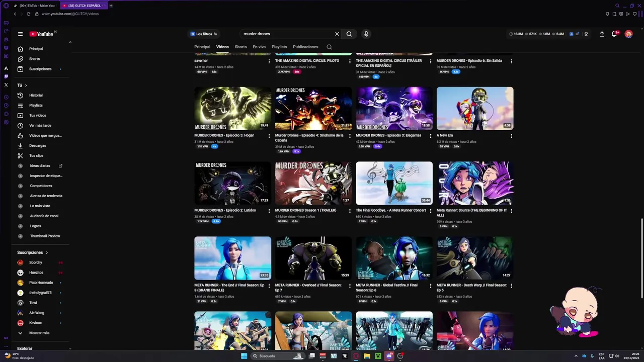Play 'Murder Drones - Episodio 4' thumbnail
The image size is (644, 362).
tap(313, 109)
